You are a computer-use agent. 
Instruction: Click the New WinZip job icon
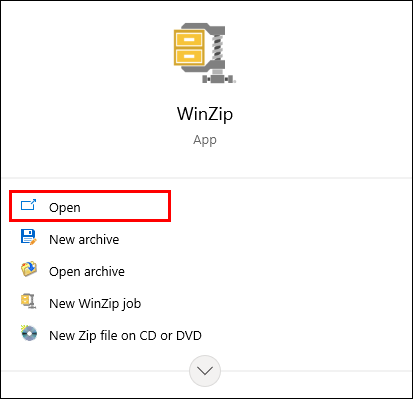click(x=29, y=301)
